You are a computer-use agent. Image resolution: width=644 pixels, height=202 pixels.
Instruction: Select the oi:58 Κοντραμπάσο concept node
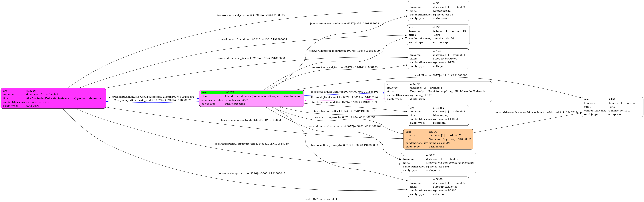pos(438,11)
